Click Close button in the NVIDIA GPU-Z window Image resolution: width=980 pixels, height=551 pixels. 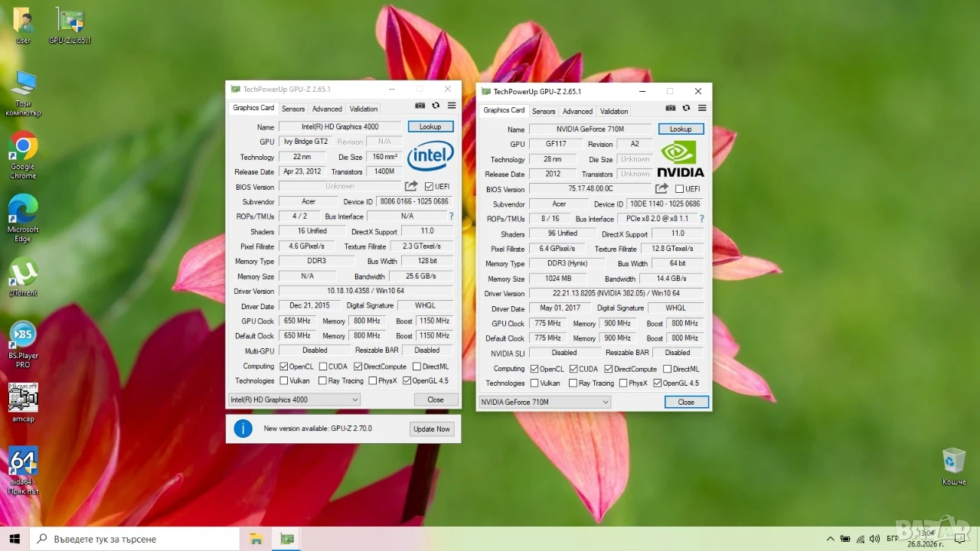coord(686,402)
